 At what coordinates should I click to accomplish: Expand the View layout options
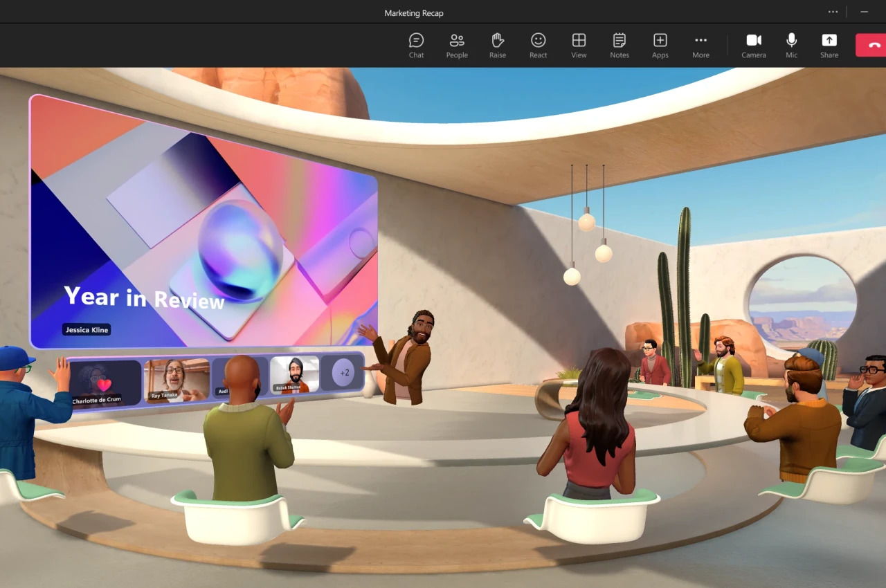click(x=579, y=46)
